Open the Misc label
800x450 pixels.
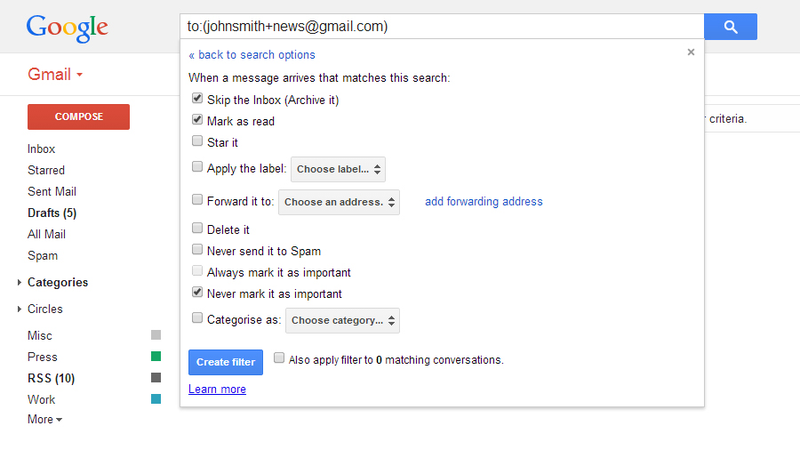tap(40, 336)
